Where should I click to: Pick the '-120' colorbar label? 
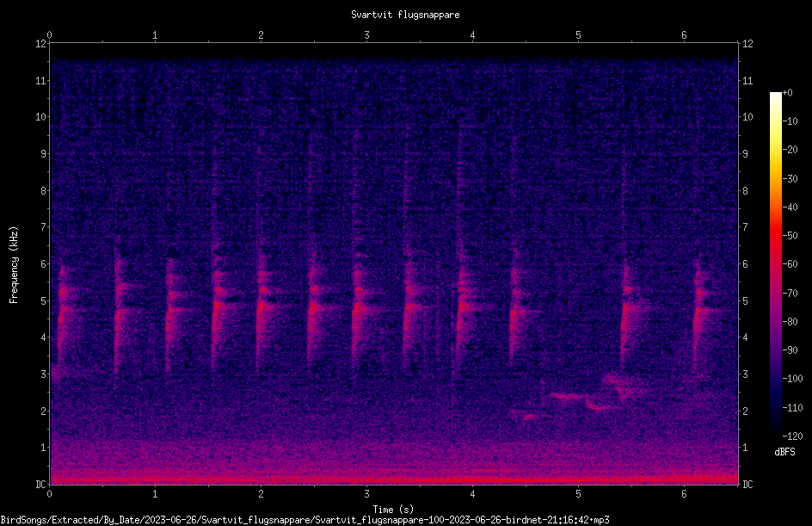[793, 436]
